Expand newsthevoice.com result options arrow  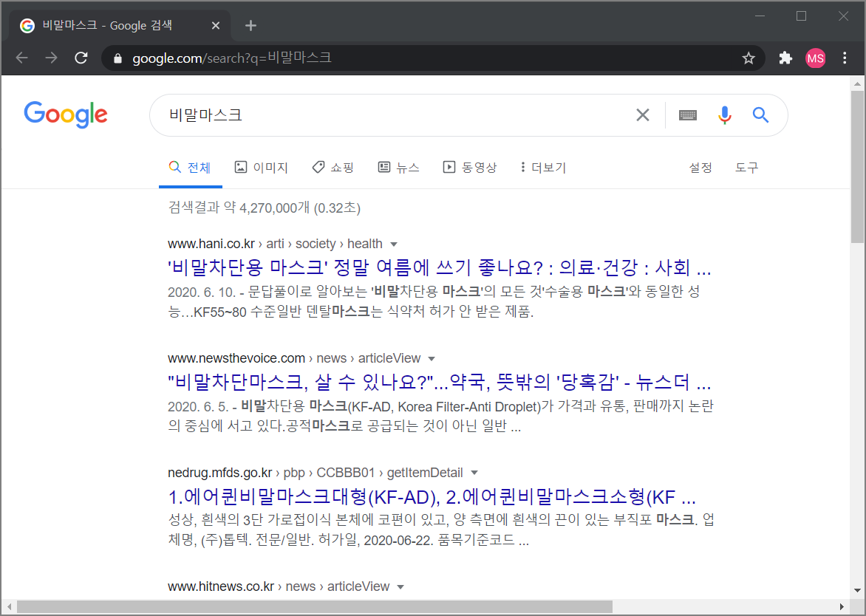(432, 359)
